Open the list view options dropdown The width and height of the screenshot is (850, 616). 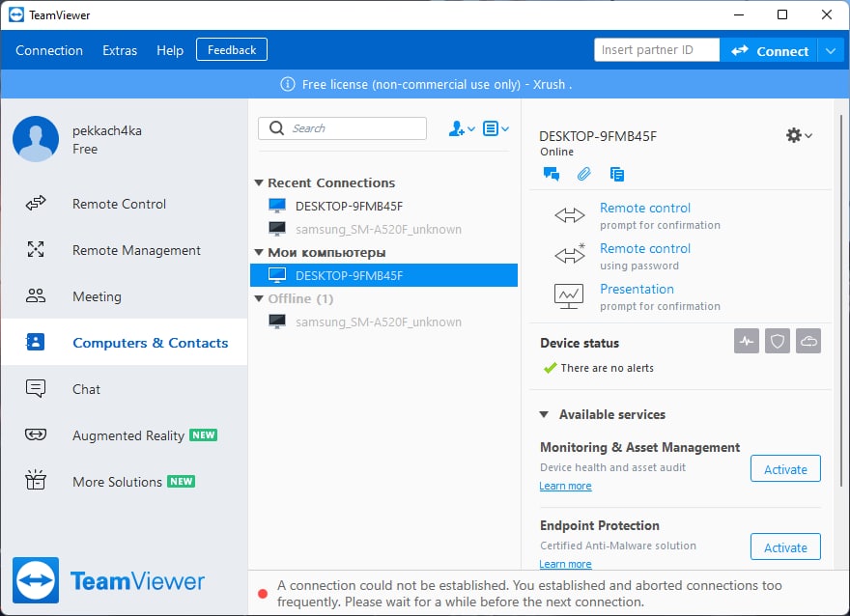coord(496,128)
